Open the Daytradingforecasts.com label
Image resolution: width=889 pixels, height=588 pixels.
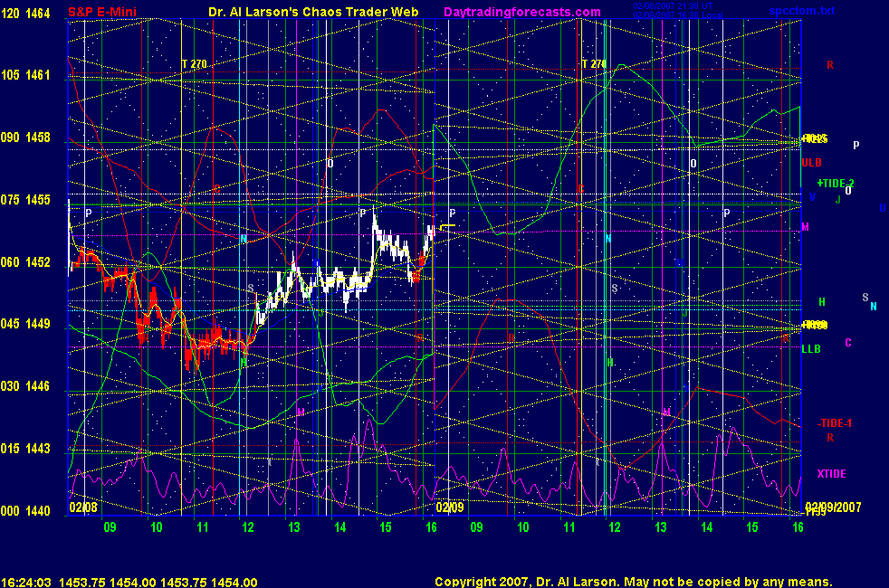click(522, 12)
